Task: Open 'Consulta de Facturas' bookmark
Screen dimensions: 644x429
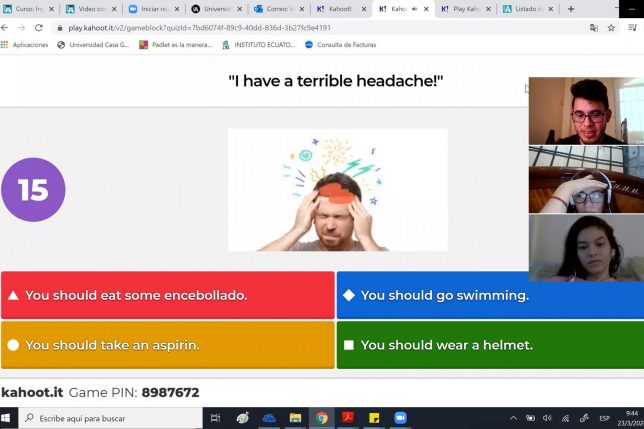Action: (x=343, y=45)
